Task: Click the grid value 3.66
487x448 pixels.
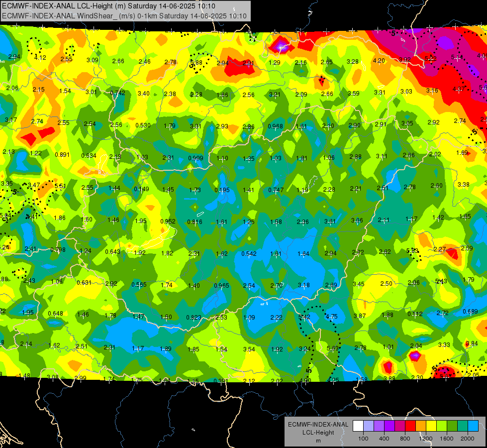Action: tap(357, 221)
